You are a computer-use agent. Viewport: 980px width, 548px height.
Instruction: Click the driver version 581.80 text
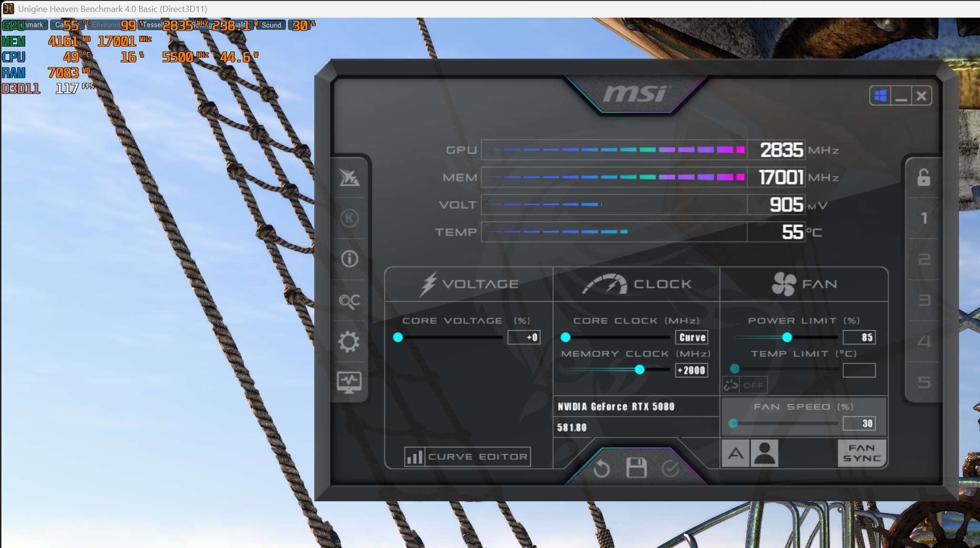tap(572, 427)
